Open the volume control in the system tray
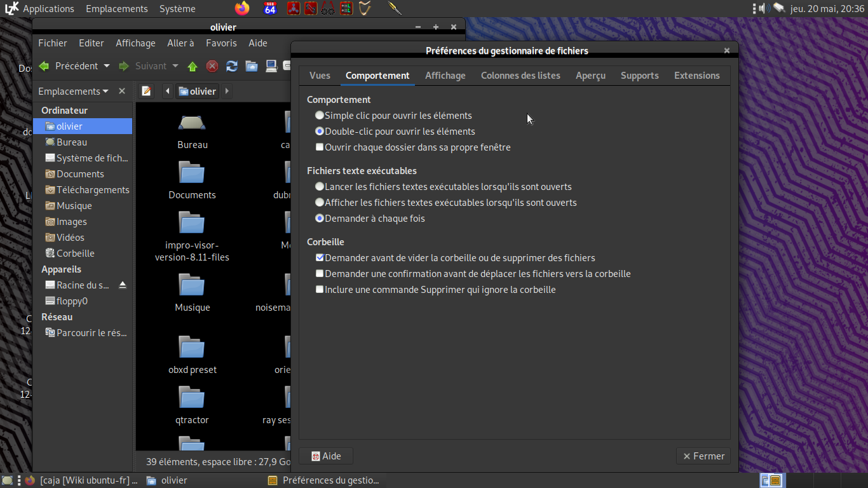The width and height of the screenshot is (868, 488). [x=763, y=8]
